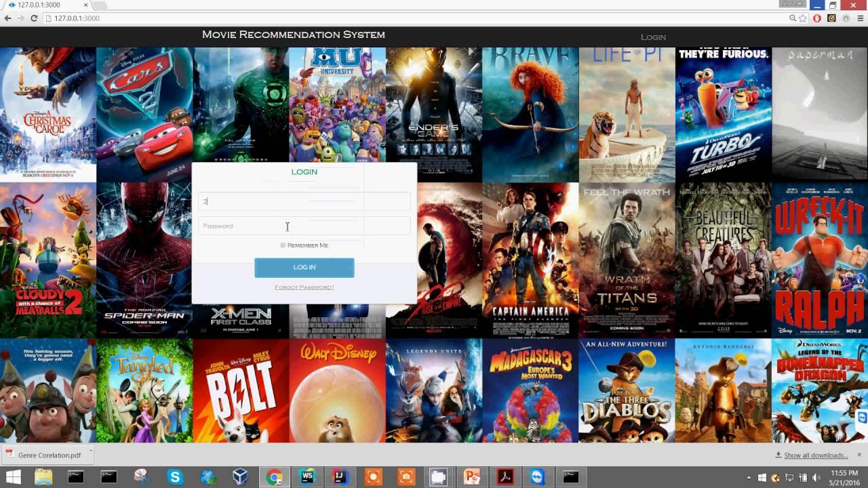Image resolution: width=868 pixels, height=488 pixels.
Task: Click the Amazing Spider-Man poster
Action: pos(144,260)
